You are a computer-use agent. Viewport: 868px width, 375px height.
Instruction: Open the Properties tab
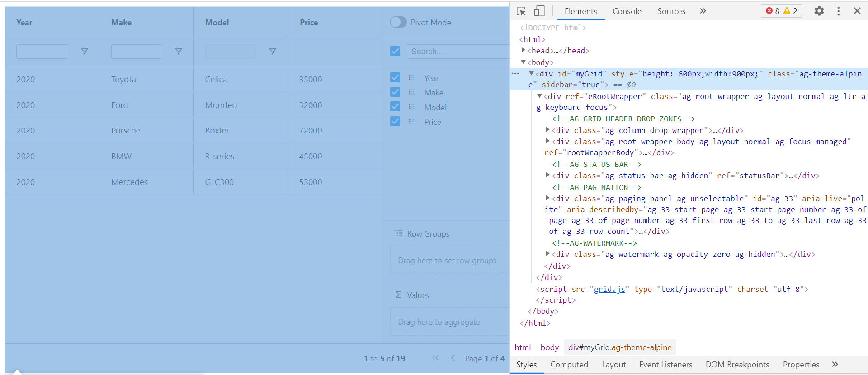click(801, 365)
